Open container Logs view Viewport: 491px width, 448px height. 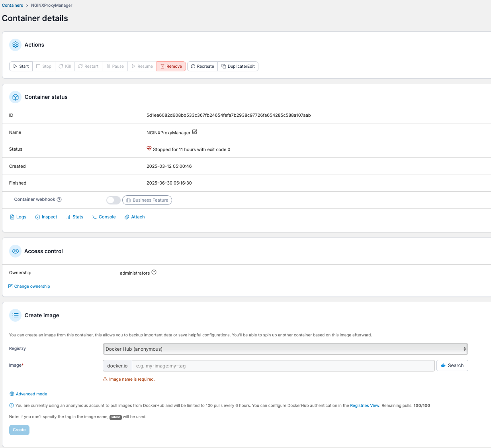click(18, 217)
